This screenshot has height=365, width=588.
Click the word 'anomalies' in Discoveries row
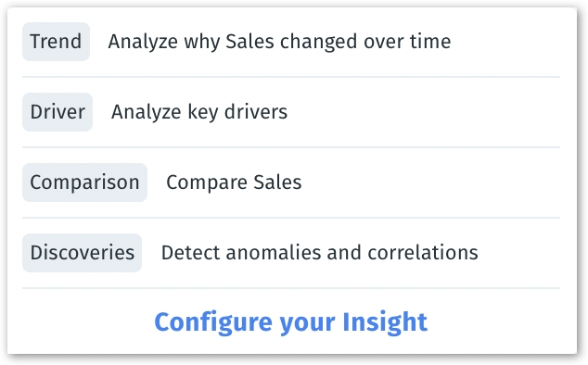click(x=274, y=253)
